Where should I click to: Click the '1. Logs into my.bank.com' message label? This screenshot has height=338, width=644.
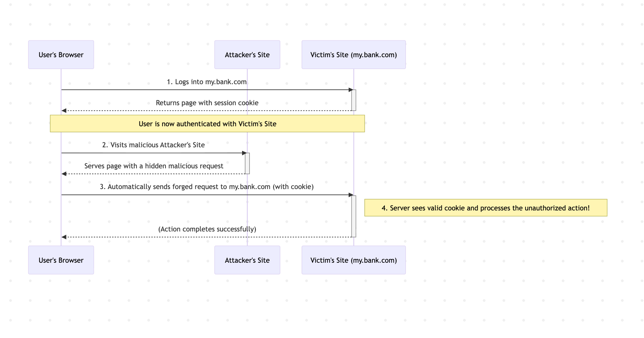click(207, 82)
